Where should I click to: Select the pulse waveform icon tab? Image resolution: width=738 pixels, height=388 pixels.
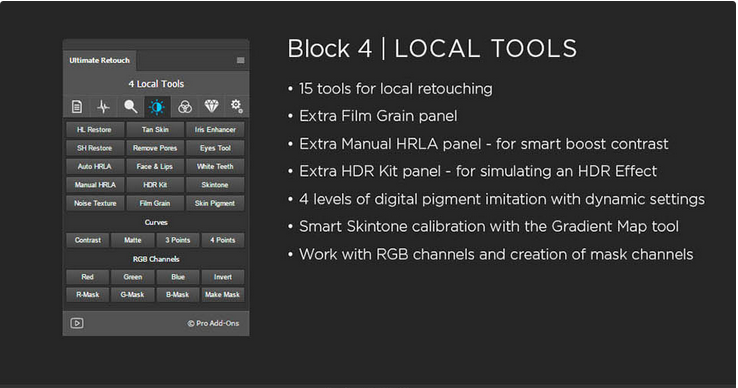[x=103, y=107]
